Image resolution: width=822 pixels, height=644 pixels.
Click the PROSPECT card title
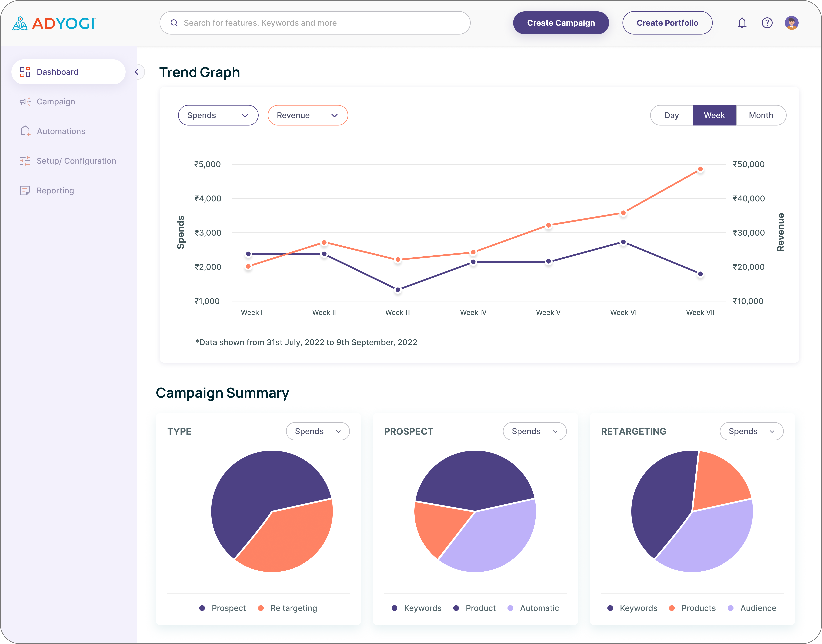point(409,431)
